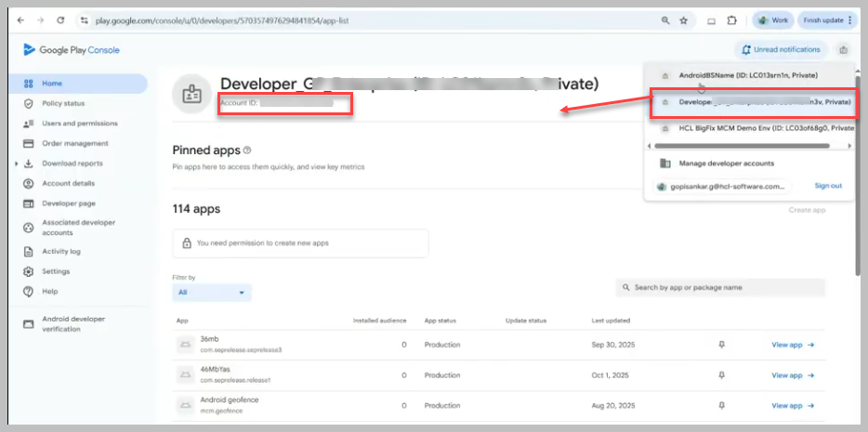Image resolution: width=868 pixels, height=432 pixels.
Task: Open the Filter by All dropdown
Action: 212,292
